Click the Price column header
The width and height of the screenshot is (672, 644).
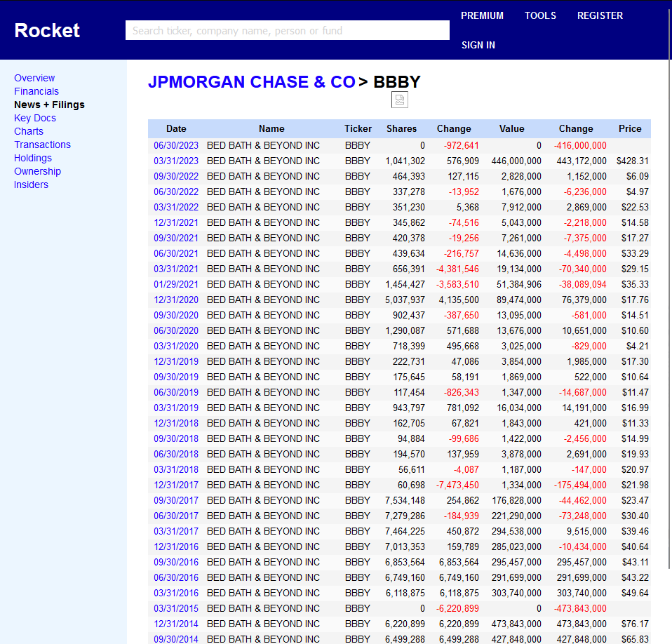tap(630, 128)
